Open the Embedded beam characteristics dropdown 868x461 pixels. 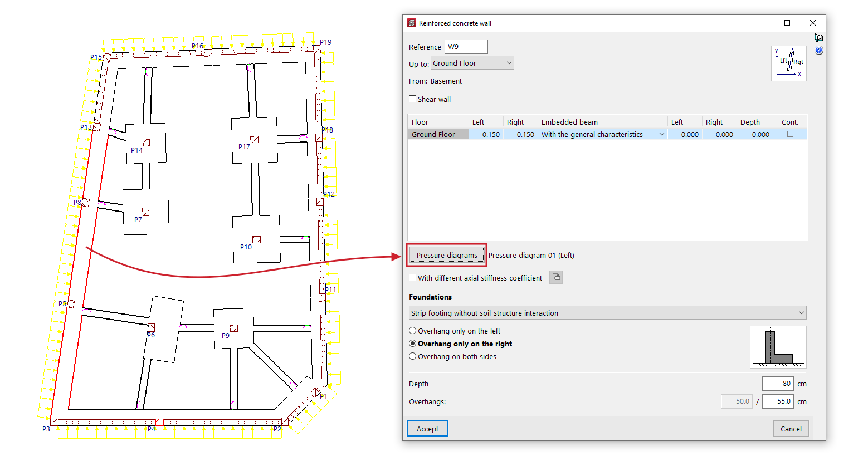[x=603, y=134]
